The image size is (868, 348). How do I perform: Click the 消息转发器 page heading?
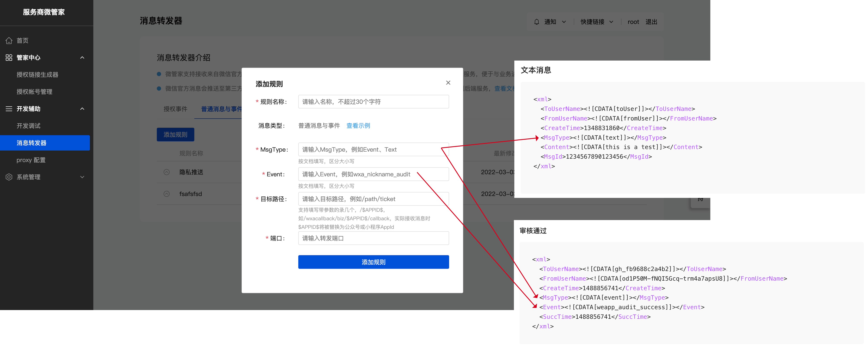click(161, 21)
